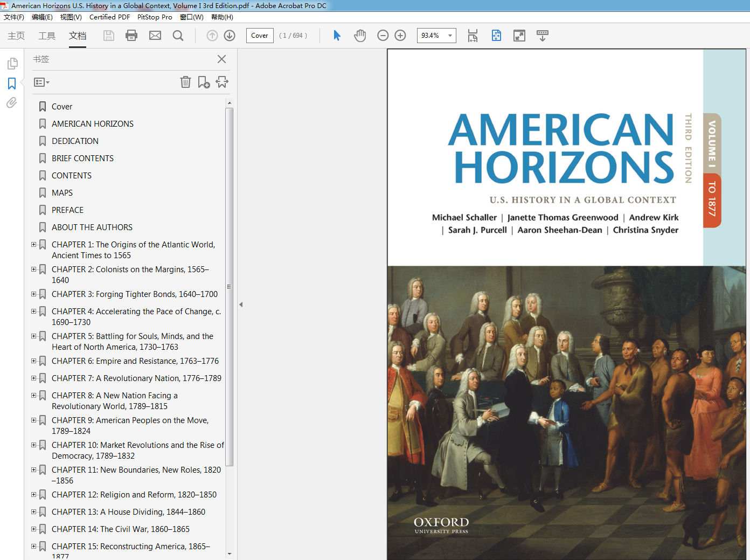Zoom in with the plus icon
The image size is (750, 560).
point(400,36)
